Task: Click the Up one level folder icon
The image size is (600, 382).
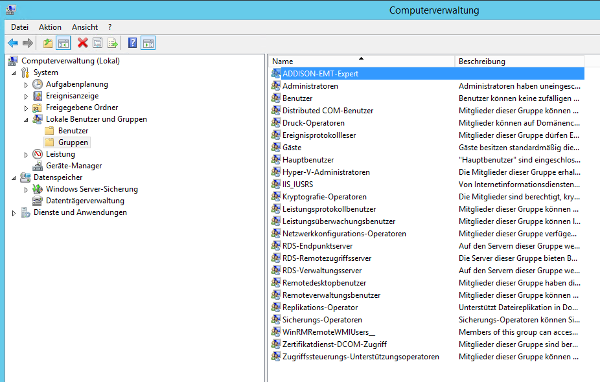Action: coord(48,43)
